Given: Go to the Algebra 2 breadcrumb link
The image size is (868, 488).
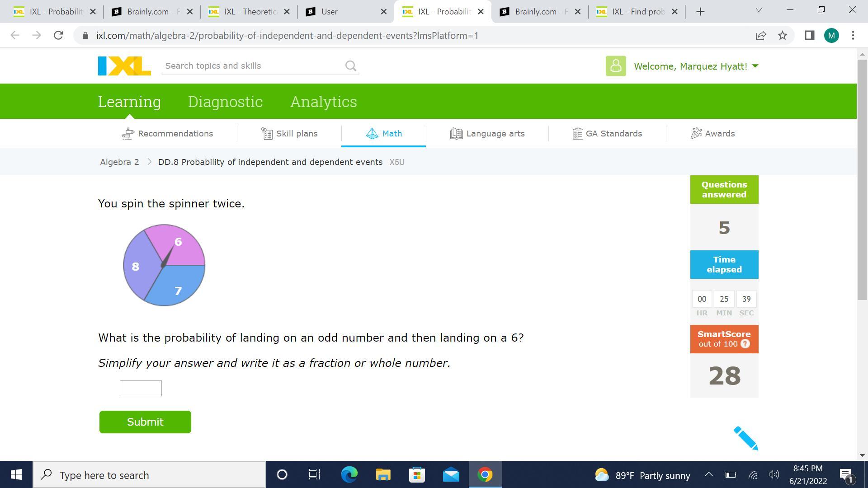Looking at the screenshot, I should [119, 162].
